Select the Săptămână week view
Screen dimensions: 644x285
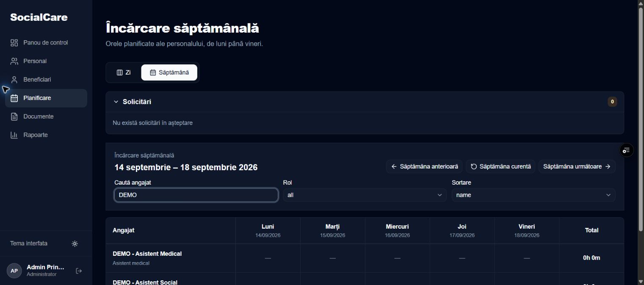click(169, 72)
